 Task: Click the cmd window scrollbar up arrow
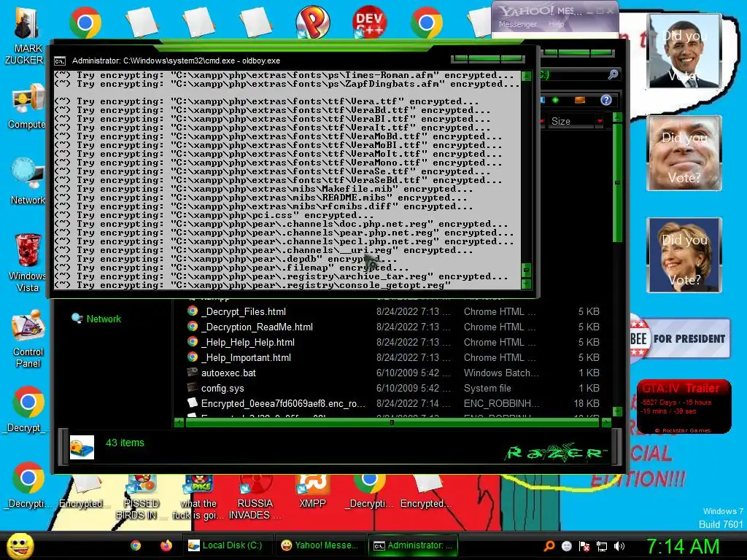pyautogui.click(x=527, y=76)
